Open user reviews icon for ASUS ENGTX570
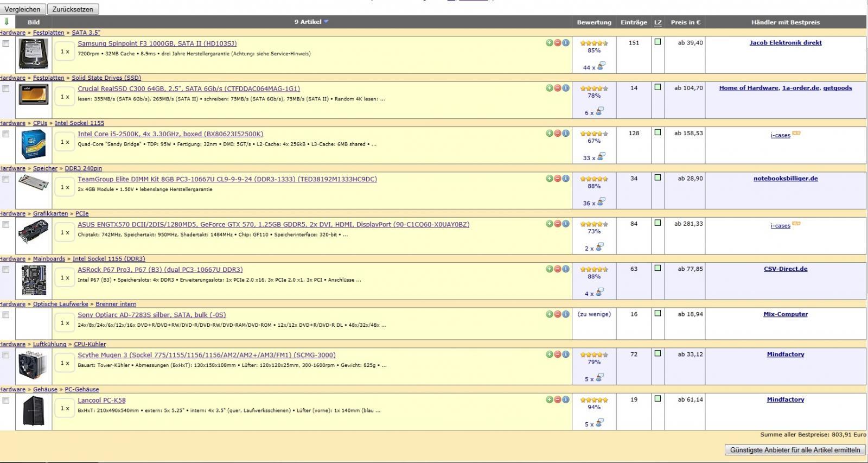 [x=599, y=247]
